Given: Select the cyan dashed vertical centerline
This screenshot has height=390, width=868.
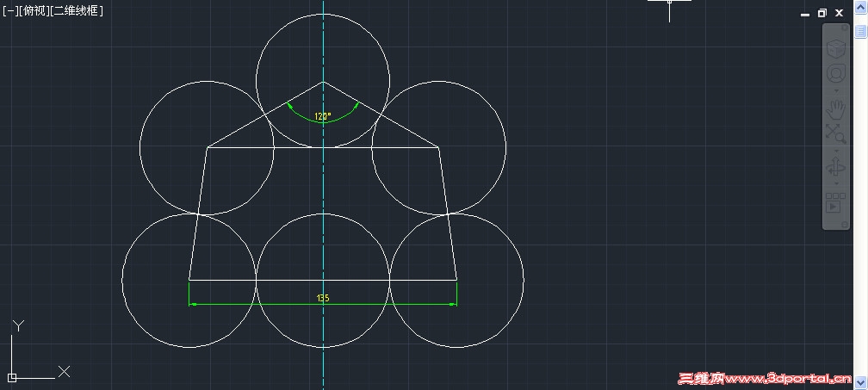Looking at the screenshot, I should (x=323, y=195).
